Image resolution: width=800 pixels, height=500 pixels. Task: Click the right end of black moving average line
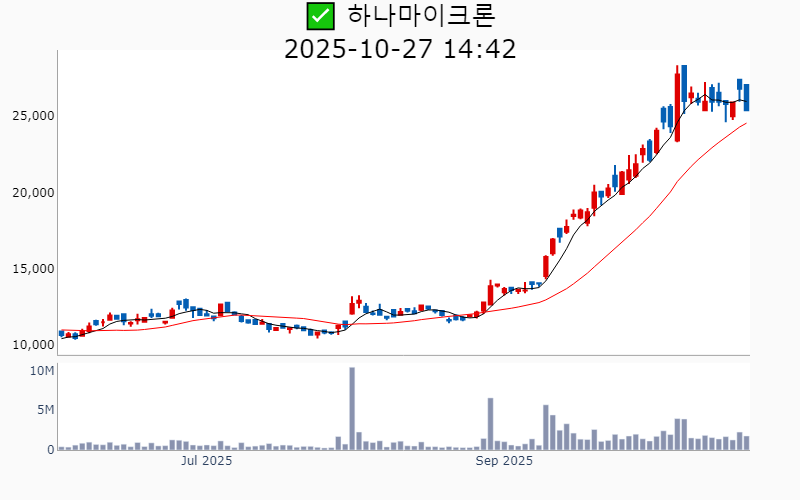746,101
